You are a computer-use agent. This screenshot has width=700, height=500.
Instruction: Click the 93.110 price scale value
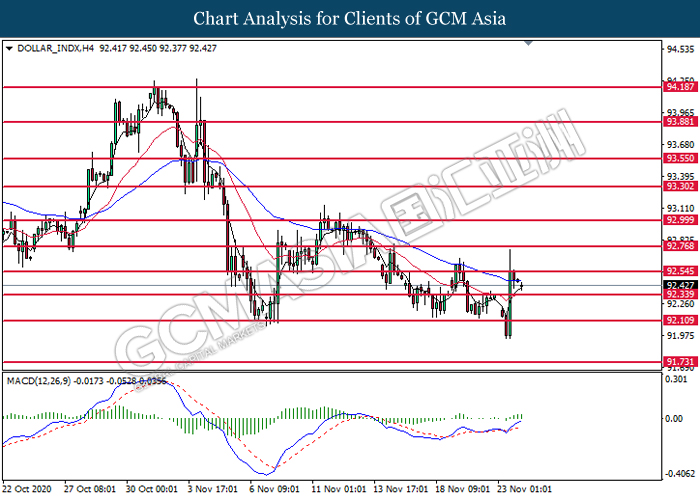pos(680,208)
